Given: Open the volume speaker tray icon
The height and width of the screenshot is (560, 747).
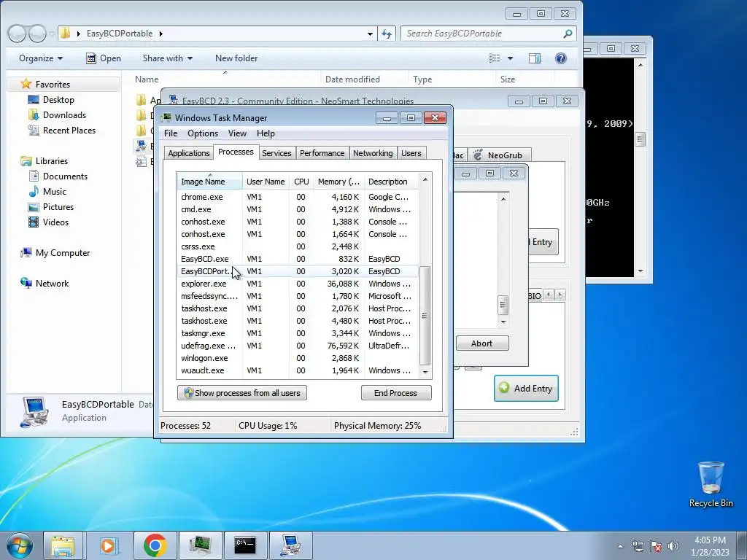Looking at the screenshot, I should tap(673, 546).
